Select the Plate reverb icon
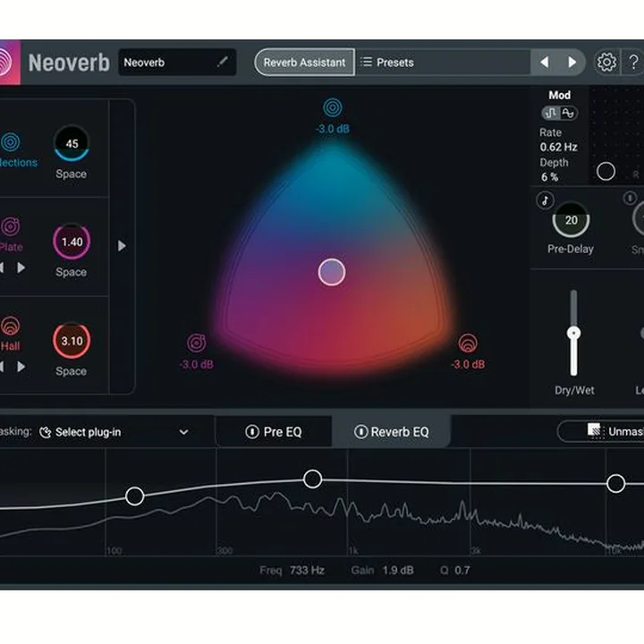 (10, 226)
